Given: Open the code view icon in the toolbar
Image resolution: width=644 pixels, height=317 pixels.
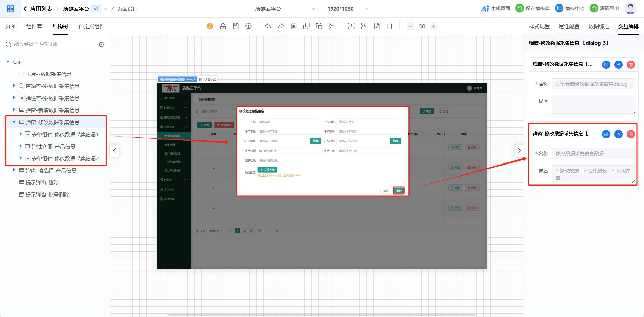Looking at the screenshot, I should tap(364, 26).
